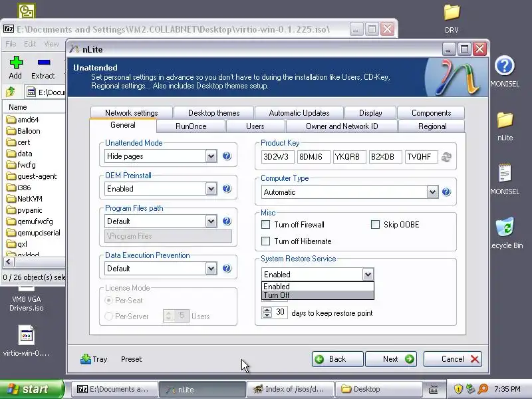Click 7-Zip horizontal scrollbar left arrow
The width and height of the screenshot is (532, 399).
click(9, 262)
